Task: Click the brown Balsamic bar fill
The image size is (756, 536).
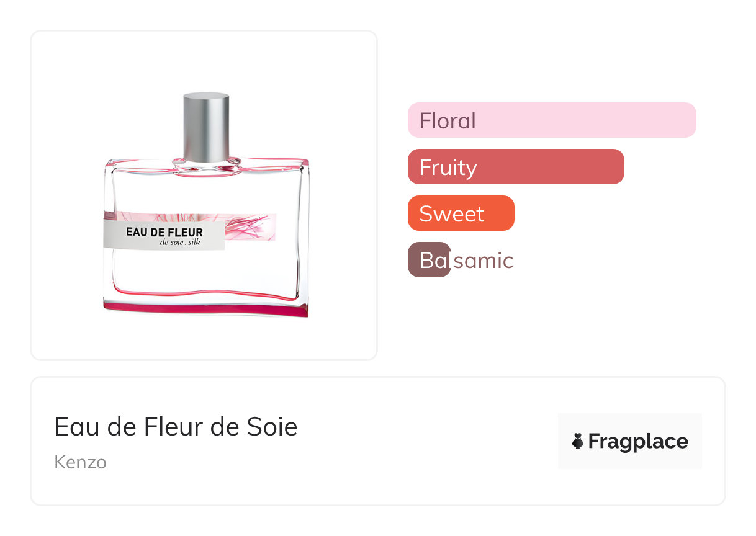Action: point(429,259)
